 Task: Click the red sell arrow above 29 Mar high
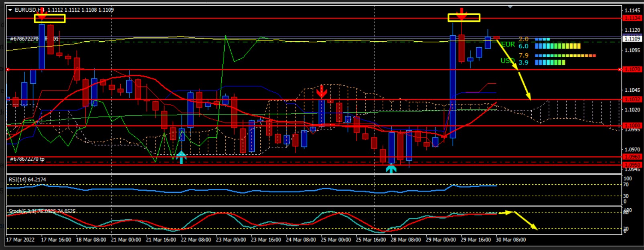pos(462,14)
